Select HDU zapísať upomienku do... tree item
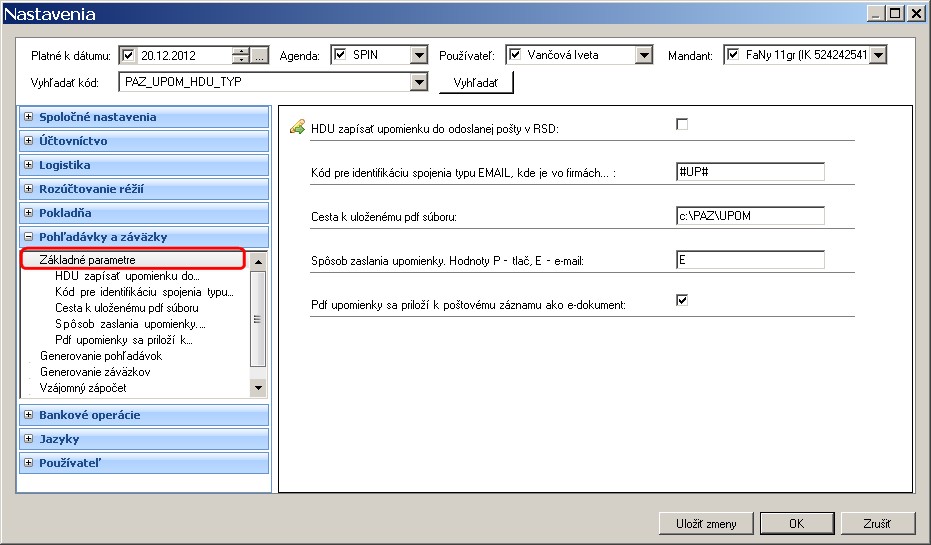 tap(127, 276)
